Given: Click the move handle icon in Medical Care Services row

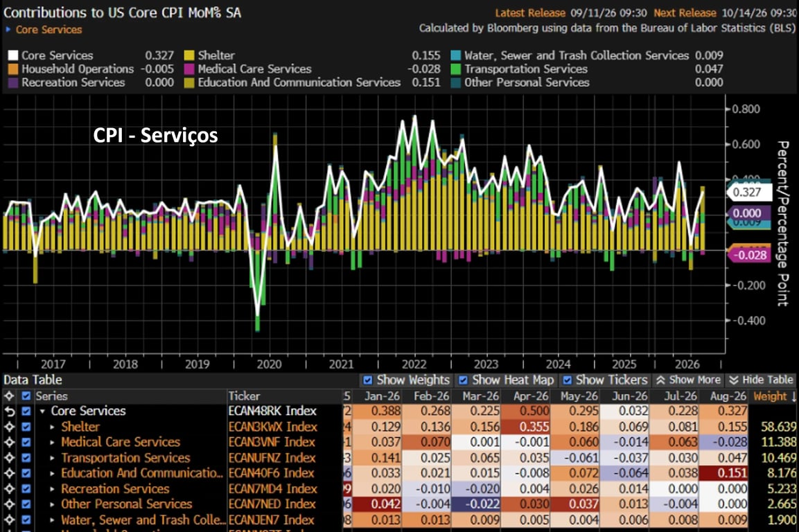Looking at the screenshot, I should pos(9,442).
